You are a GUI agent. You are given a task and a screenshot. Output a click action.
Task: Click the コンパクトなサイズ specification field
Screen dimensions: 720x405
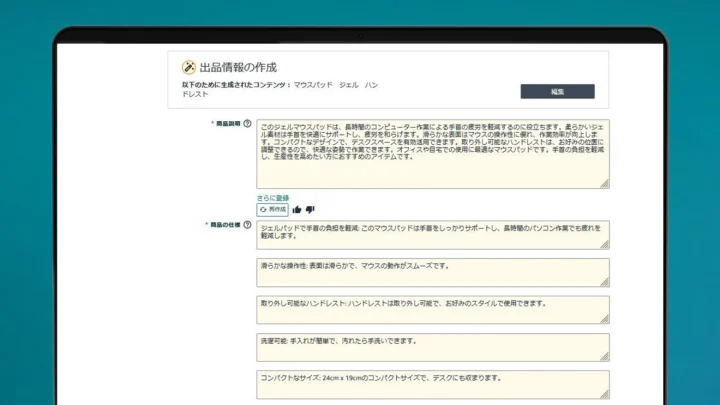click(x=433, y=385)
